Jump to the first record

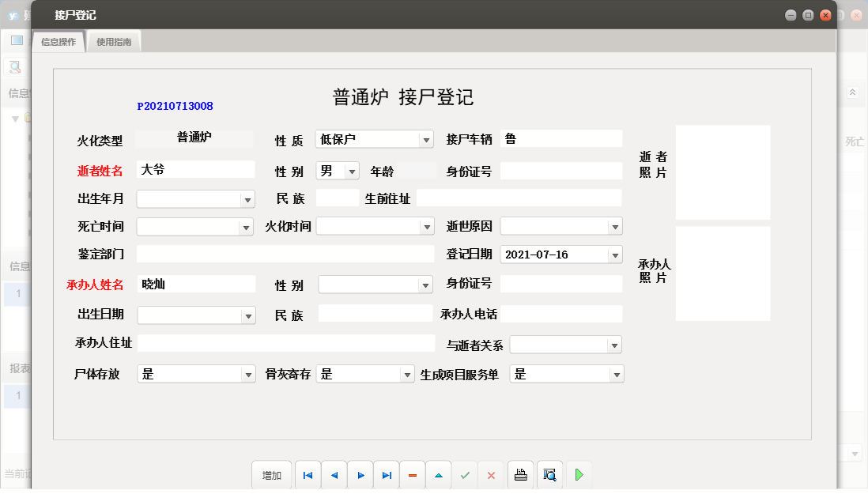[308, 474]
